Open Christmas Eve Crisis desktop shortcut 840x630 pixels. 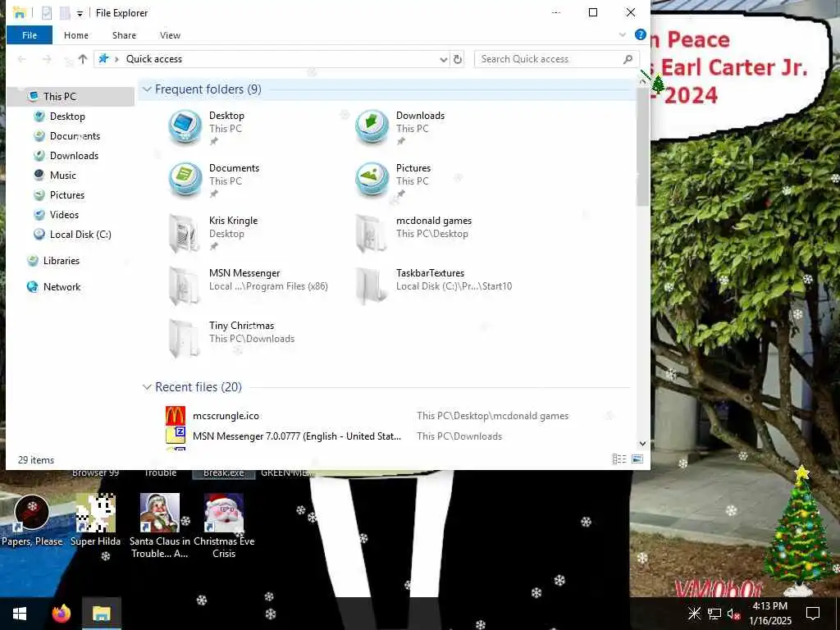click(x=224, y=526)
